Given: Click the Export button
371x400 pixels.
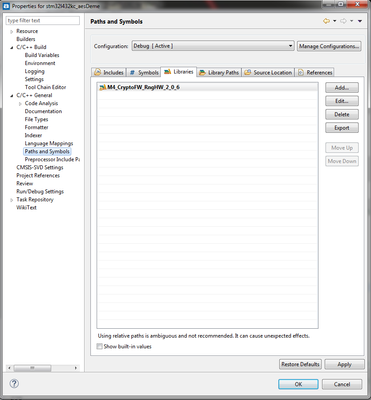Looking at the screenshot, I should pos(342,128).
